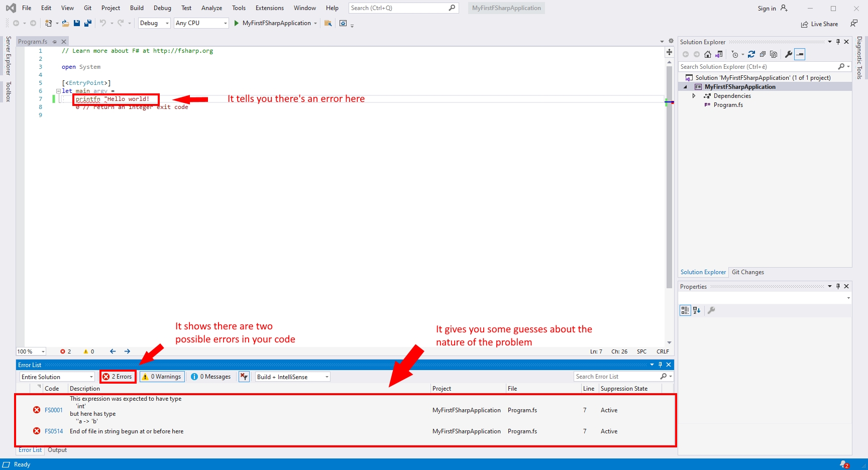Toggle the 0 Messages filter button
The image size is (868, 470).
[211, 377]
